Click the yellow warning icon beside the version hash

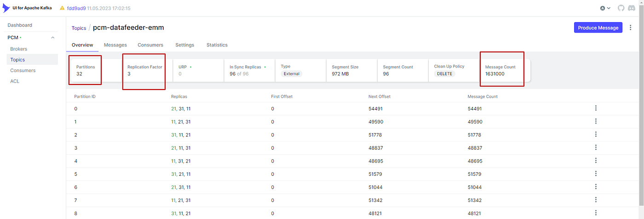point(62,8)
